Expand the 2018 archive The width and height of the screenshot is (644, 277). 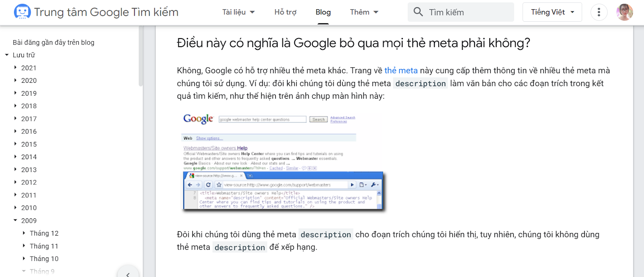pyautogui.click(x=15, y=106)
